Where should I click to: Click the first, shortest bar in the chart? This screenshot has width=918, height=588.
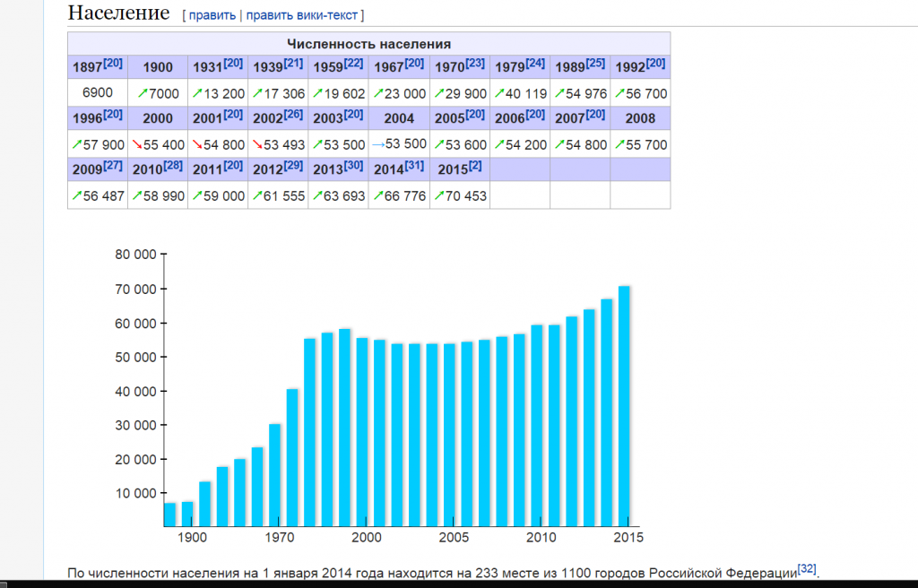169,514
